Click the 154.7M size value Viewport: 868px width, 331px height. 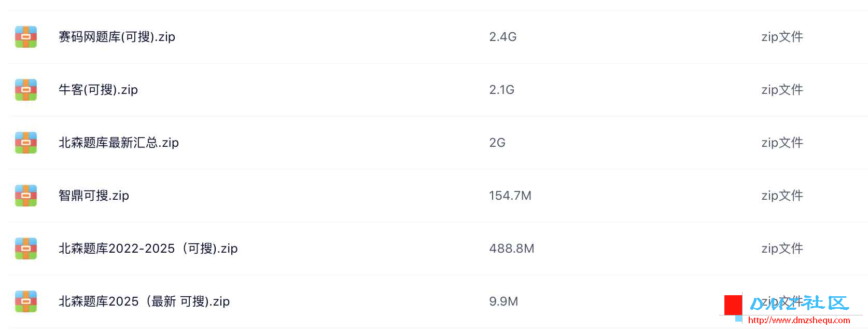point(510,196)
